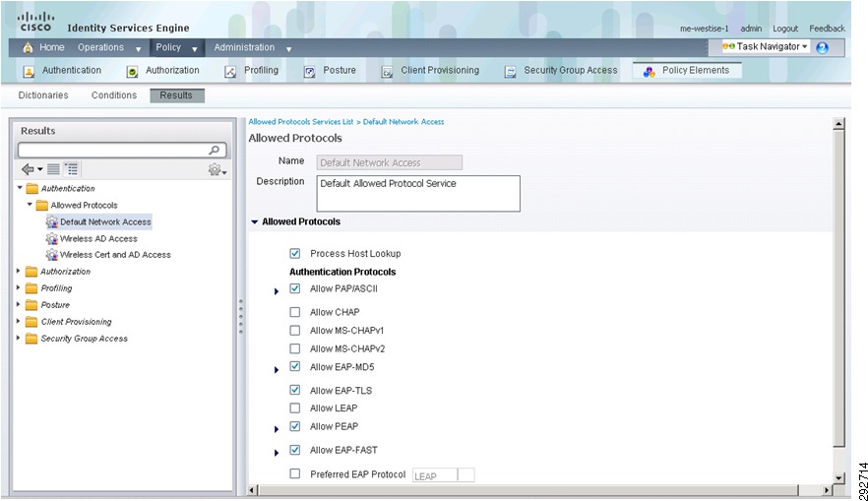
Task: Click Wireless Cert and AD Access icon
Action: 52,255
